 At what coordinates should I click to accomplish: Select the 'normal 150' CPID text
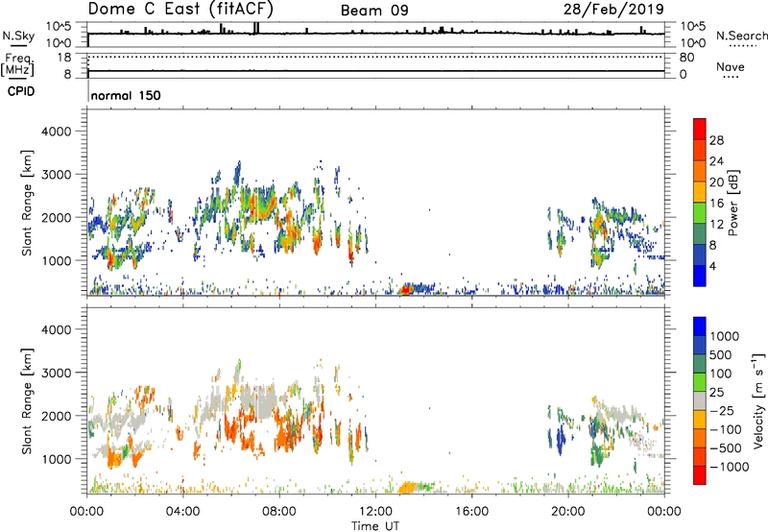(126, 95)
